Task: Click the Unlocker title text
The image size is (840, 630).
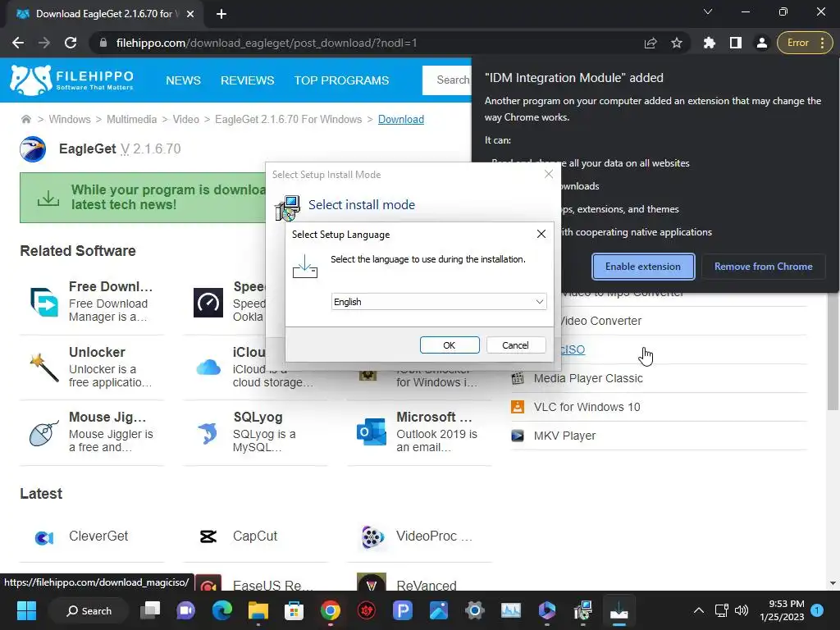Action: pyautogui.click(x=97, y=352)
